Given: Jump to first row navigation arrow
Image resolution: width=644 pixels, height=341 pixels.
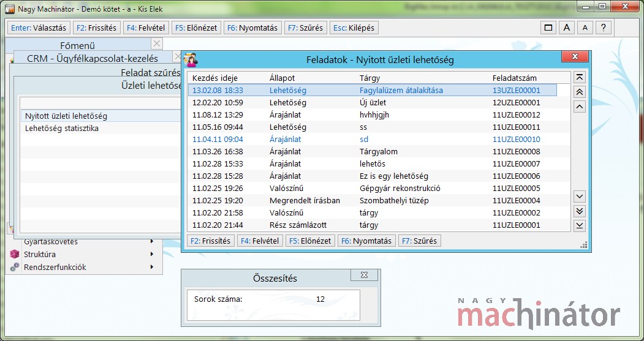Looking at the screenshot, I should [x=579, y=78].
